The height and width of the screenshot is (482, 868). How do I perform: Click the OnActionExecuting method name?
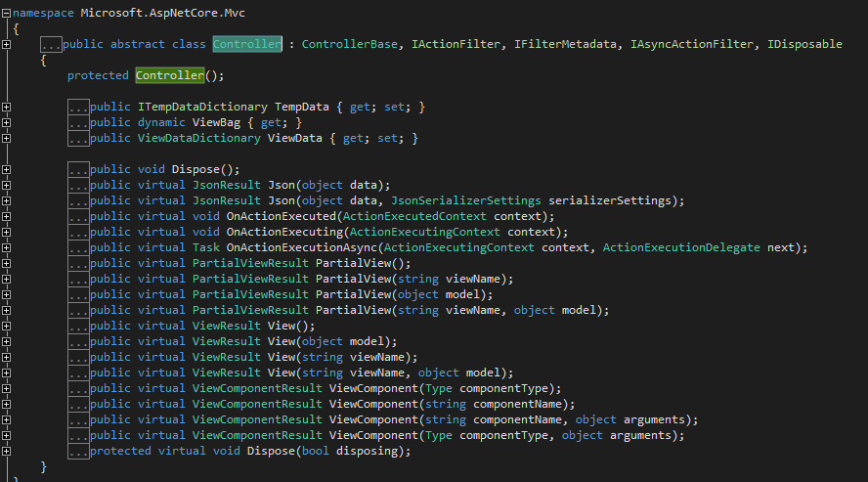pos(285,232)
